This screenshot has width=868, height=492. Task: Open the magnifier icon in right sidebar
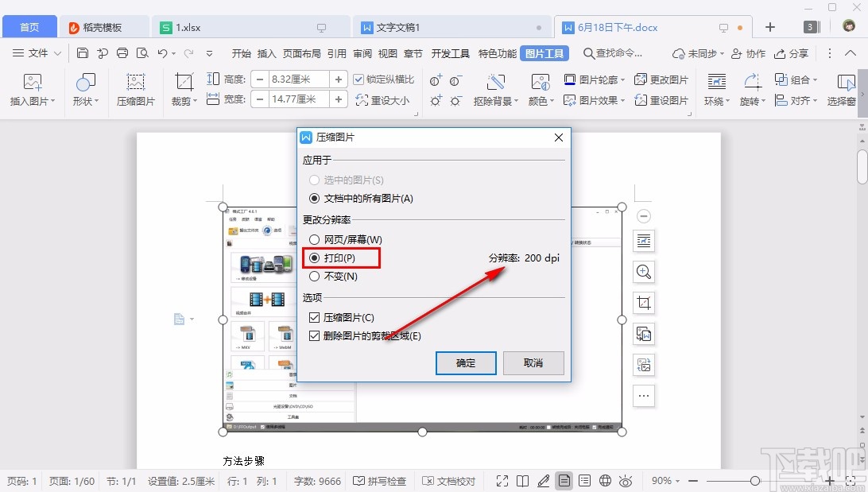644,272
